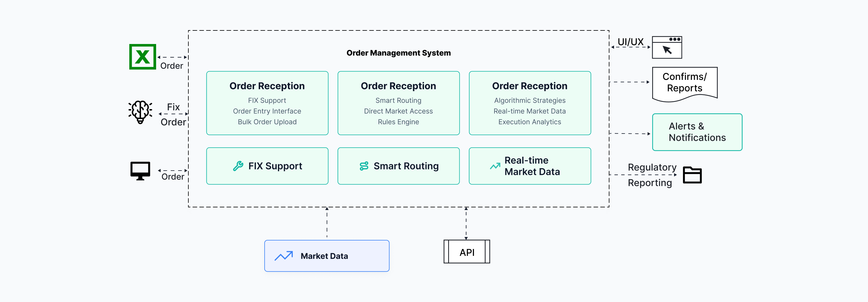Click the UI/UX label

(631, 42)
